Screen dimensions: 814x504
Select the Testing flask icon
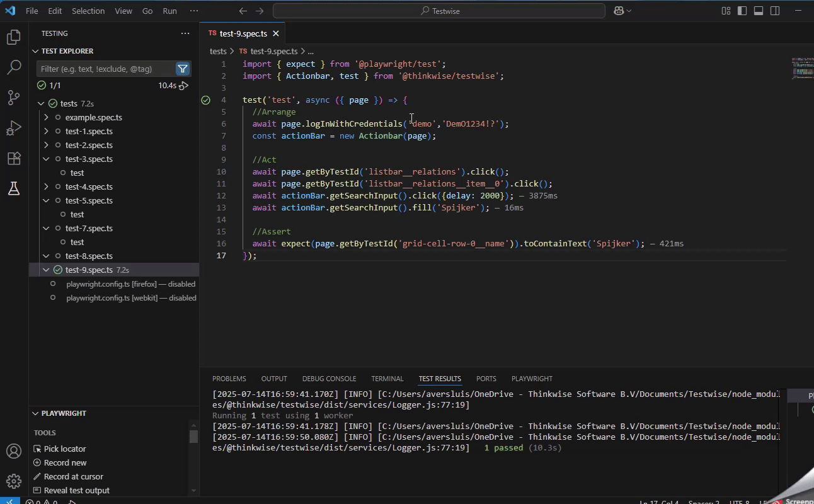point(14,188)
